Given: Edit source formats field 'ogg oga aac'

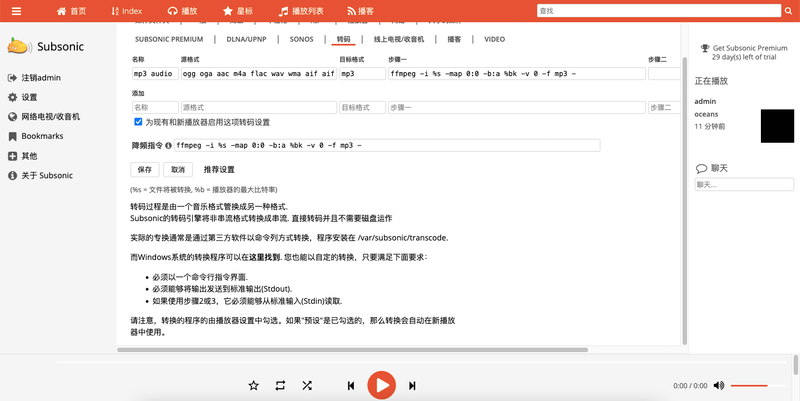Looking at the screenshot, I should pyautogui.click(x=259, y=73).
